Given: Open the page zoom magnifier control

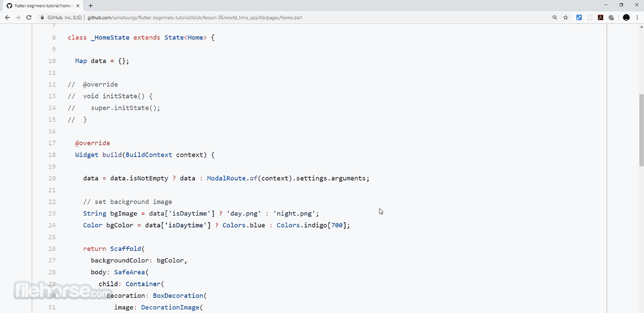Looking at the screenshot, I should point(555,17).
